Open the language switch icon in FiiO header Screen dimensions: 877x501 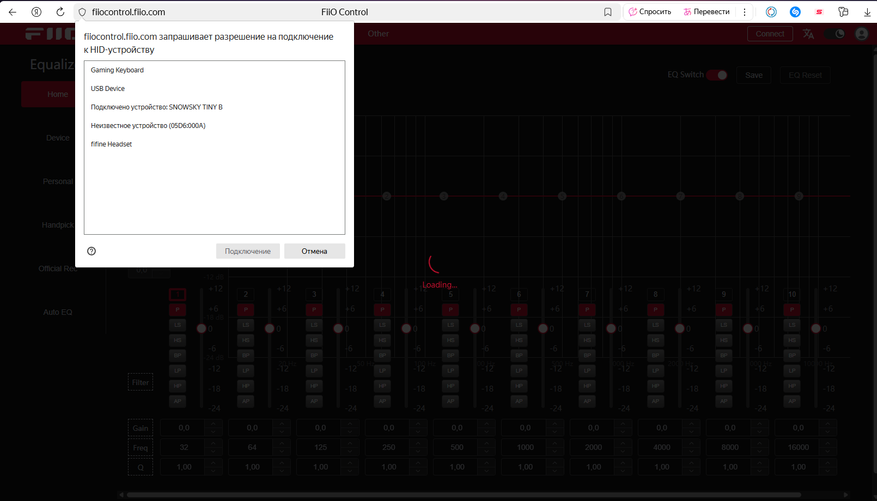pos(808,34)
